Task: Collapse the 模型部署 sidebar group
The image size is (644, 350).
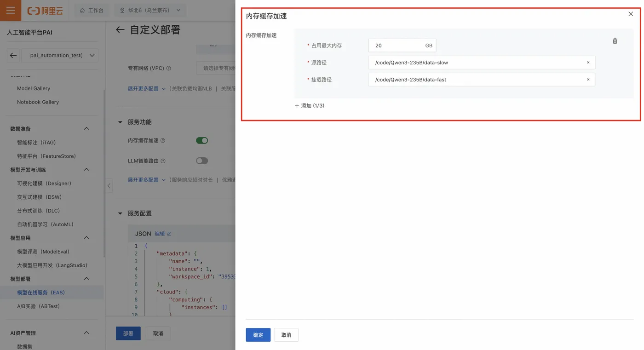Action: 86,279
